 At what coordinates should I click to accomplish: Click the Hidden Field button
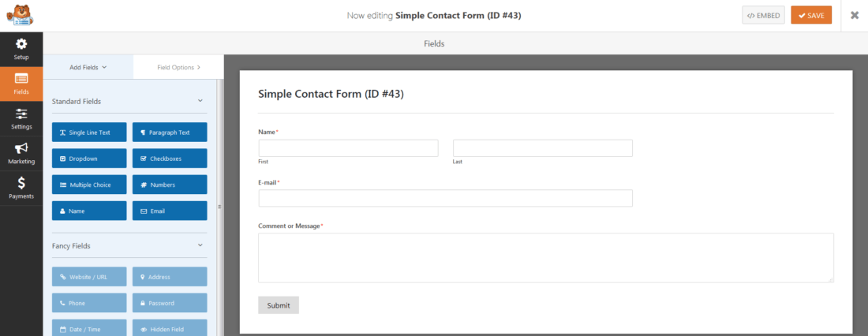(x=170, y=329)
